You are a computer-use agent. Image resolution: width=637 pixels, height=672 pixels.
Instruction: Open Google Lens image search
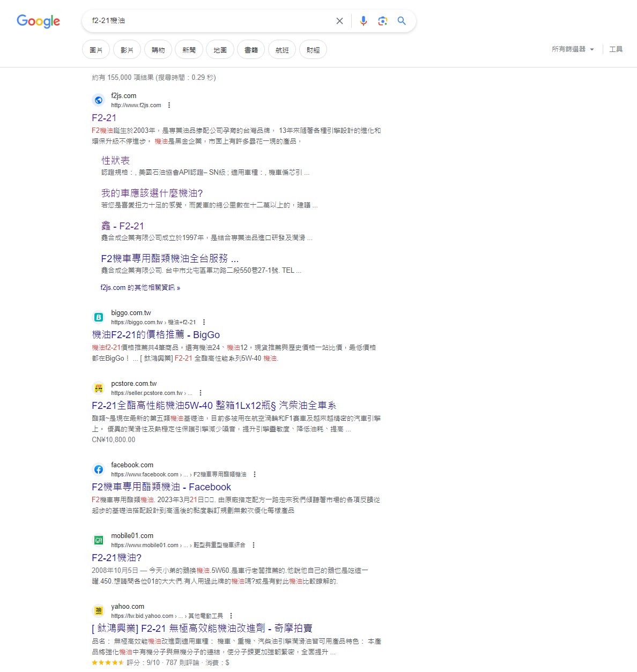click(382, 21)
